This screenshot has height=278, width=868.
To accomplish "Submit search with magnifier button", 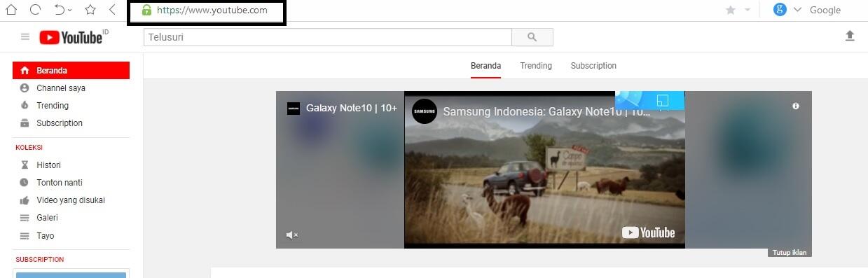I will tap(532, 37).
